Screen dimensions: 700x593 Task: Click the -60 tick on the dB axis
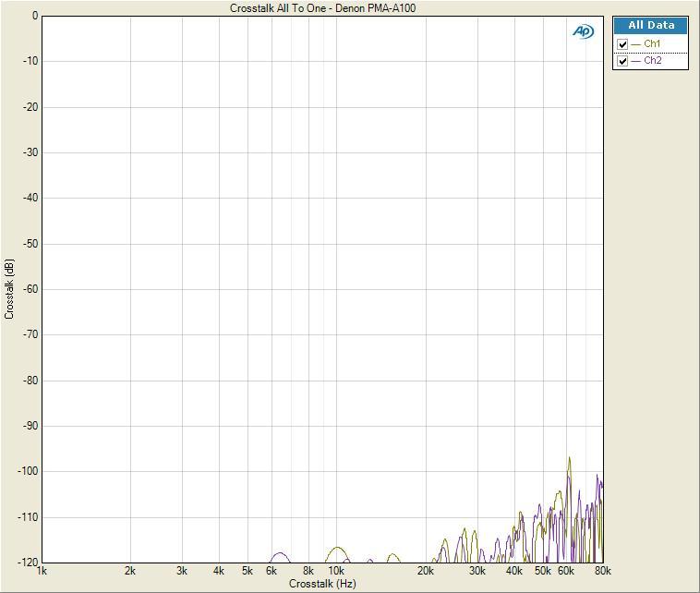30,289
